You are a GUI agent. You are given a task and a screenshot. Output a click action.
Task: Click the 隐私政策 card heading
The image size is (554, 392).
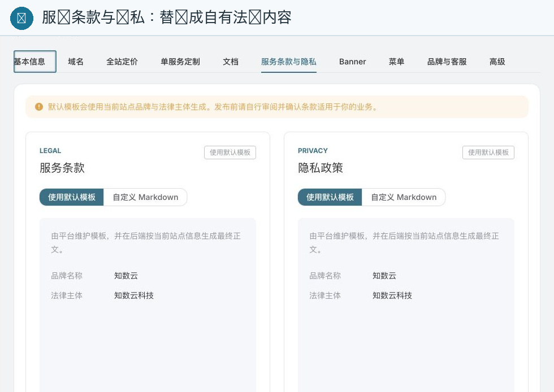point(321,168)
